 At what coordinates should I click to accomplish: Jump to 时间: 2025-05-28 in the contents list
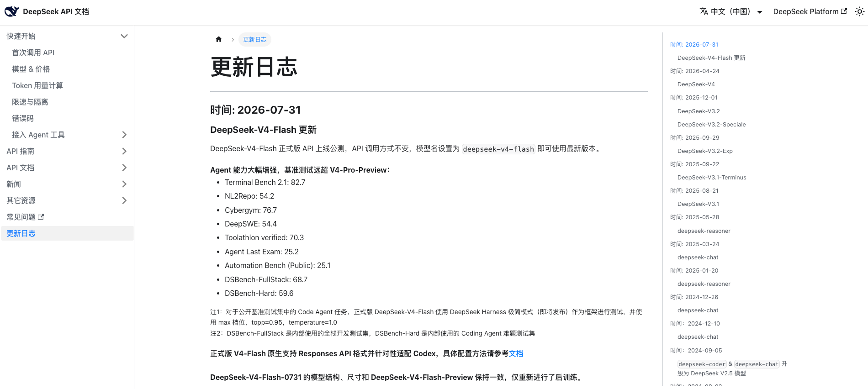coord(694,217)
